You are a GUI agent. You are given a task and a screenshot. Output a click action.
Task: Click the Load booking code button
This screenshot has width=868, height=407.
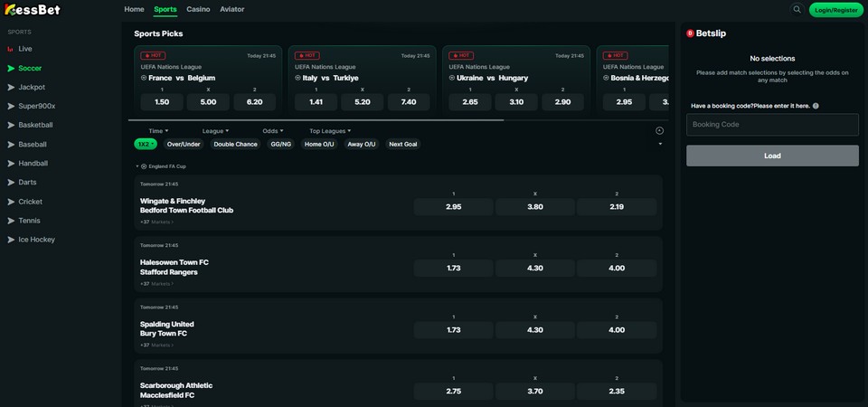772,156
